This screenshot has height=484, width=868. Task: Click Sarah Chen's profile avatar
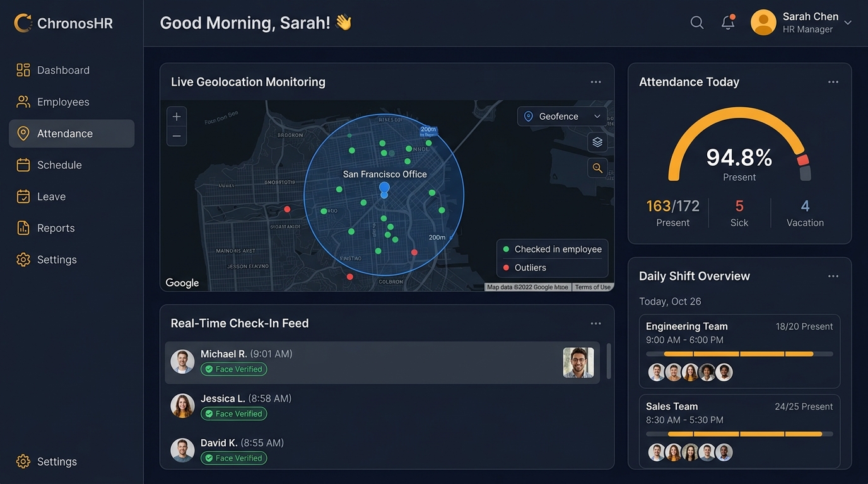tap(763, 23)
